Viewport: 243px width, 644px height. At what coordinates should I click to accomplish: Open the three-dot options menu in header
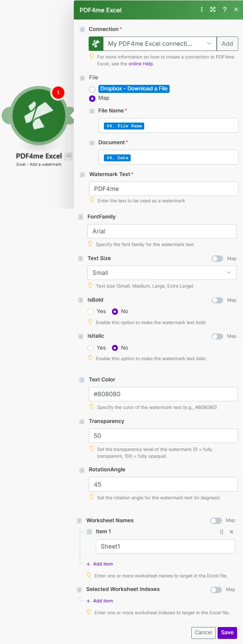pyautogui.click(x=202, y=9)
